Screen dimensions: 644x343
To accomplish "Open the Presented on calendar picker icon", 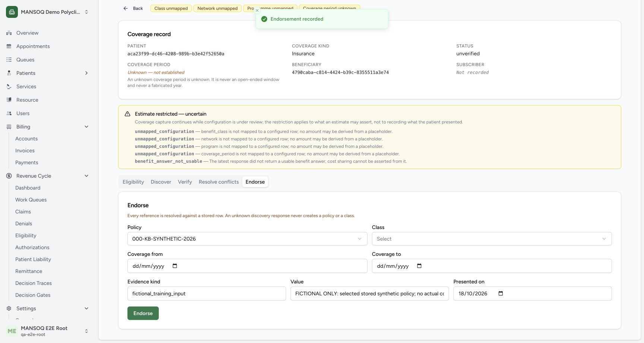I will pos(501,293).
